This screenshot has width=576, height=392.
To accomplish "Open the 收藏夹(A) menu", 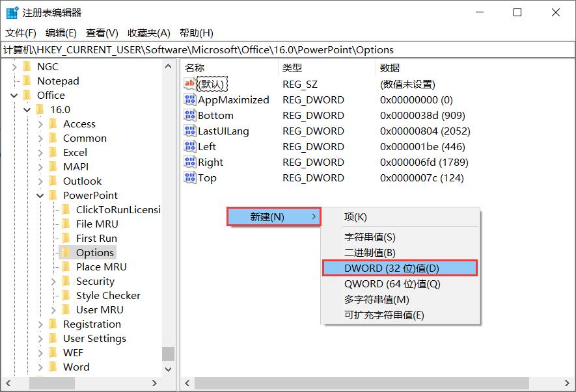I will (148, 33).
